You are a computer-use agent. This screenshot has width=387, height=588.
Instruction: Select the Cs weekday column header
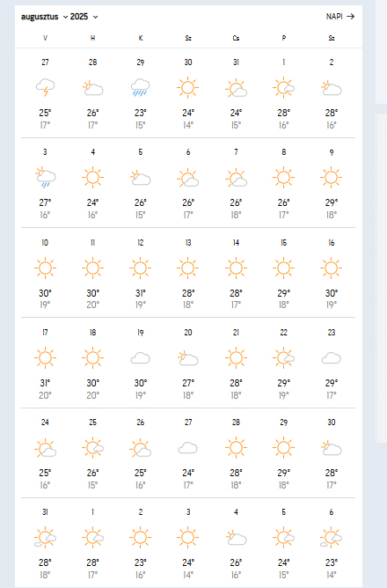pyautogui.click(x=236, y=38)
